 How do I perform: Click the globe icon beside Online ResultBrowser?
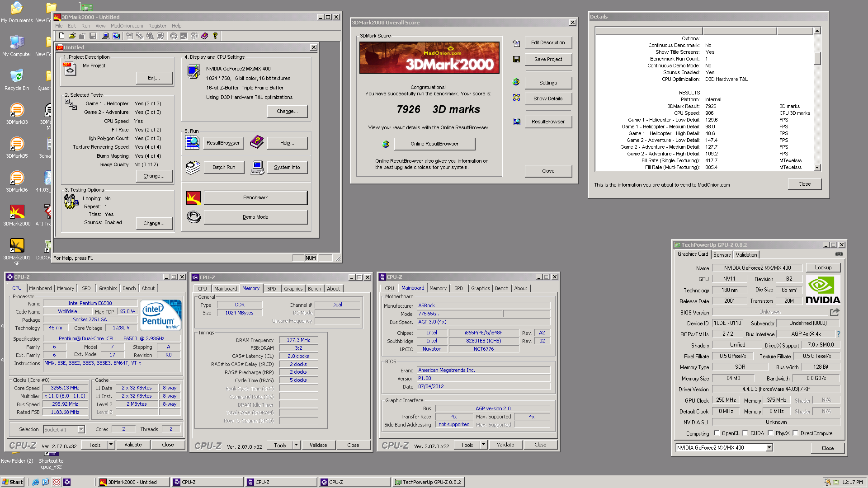coord(386,144)
